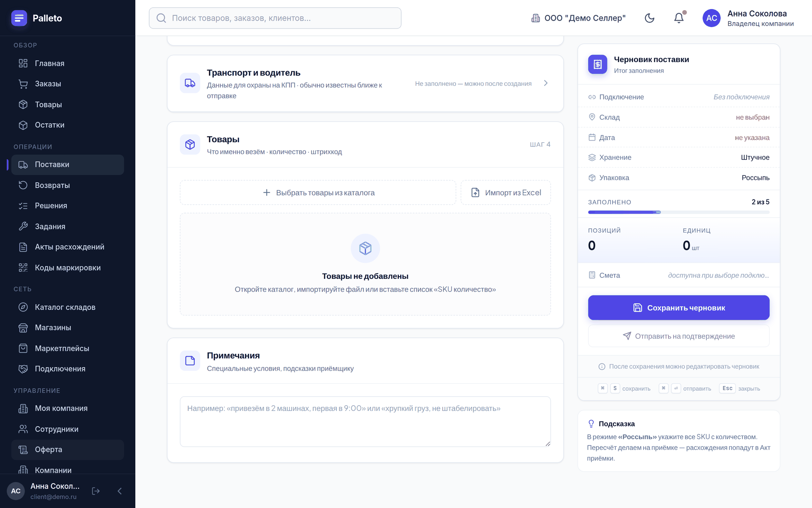Click the Импорт из Excel button
812x508 pixels.
pos(506,193)
